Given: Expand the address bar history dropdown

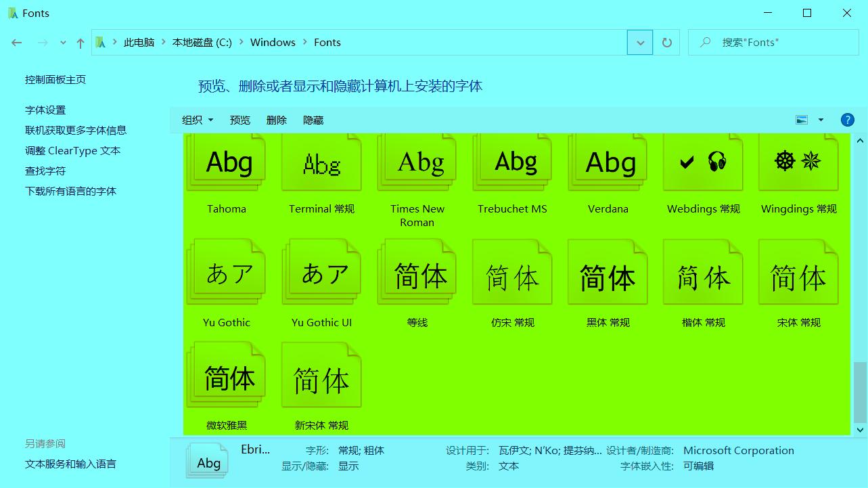Looking at the screenshot, I should (639, 42).
